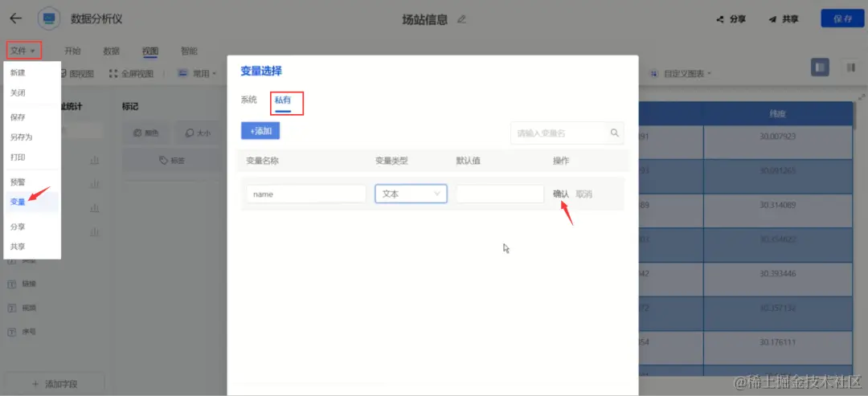This screenshot has height=396, width=868.
Task: Click 确认 to confirm the variable
Action: (561, 194)
